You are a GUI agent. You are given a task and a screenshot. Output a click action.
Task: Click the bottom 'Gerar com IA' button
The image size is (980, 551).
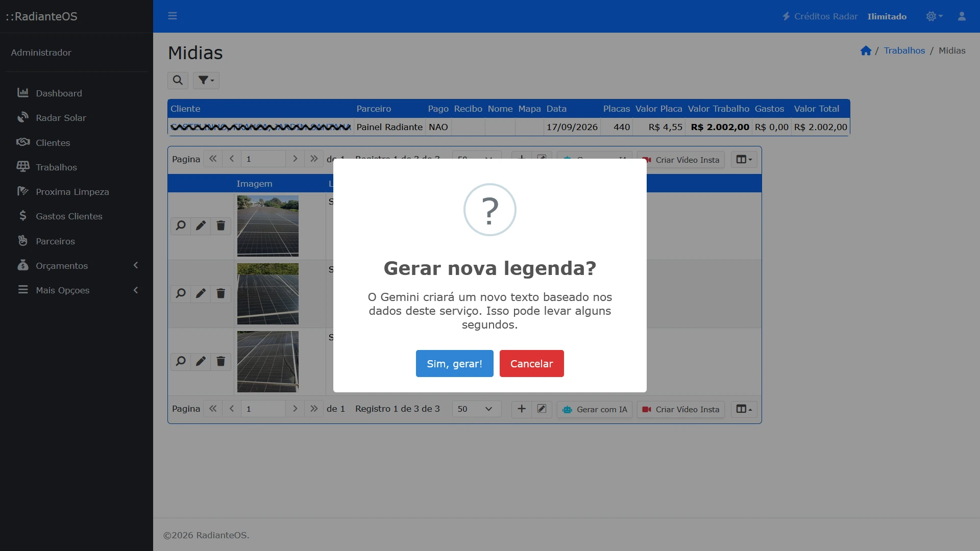pos(595,409)
